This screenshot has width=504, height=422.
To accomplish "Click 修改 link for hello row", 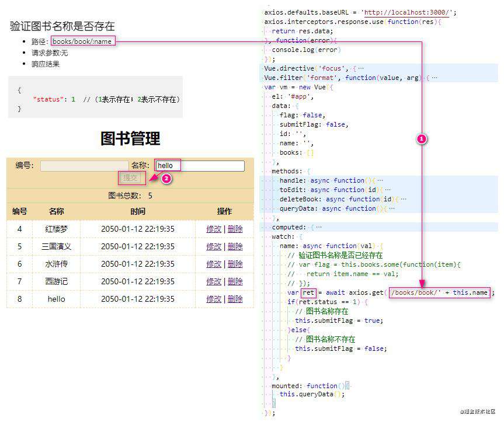I will click(214, 299).
